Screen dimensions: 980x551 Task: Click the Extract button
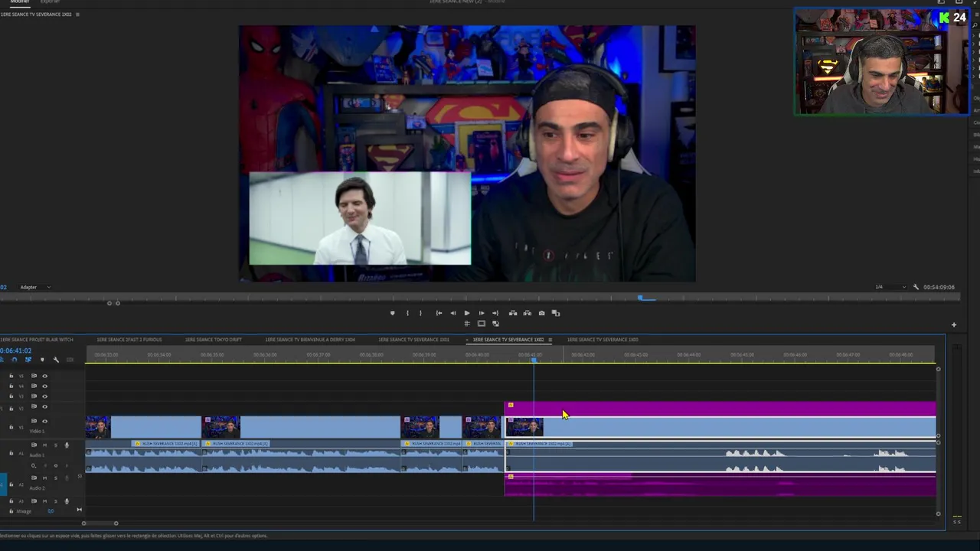click(x=527, y=313)
